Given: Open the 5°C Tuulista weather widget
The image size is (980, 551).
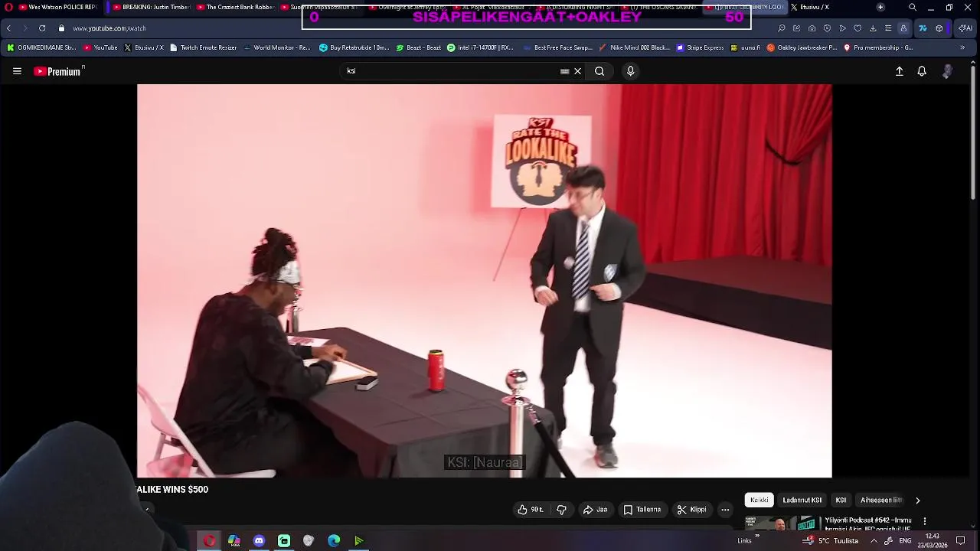Looking at the screenshot, I should (x=831, y=541).
